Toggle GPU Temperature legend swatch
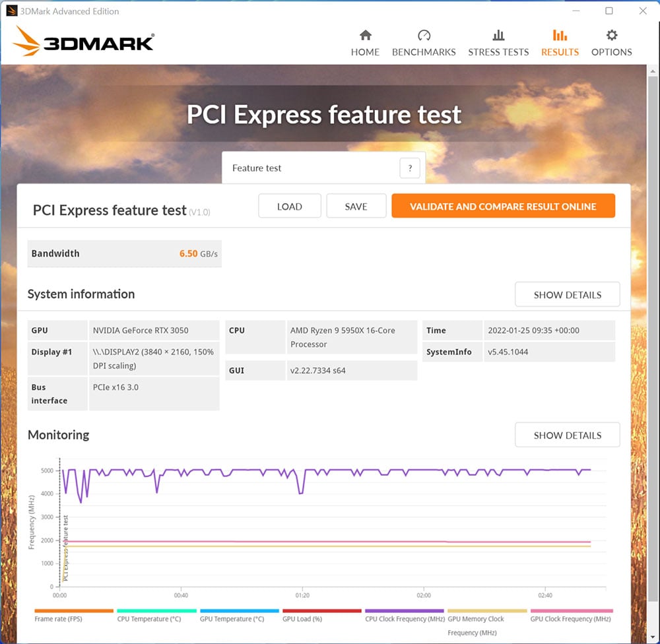The image size is (660, 644). 240,611
